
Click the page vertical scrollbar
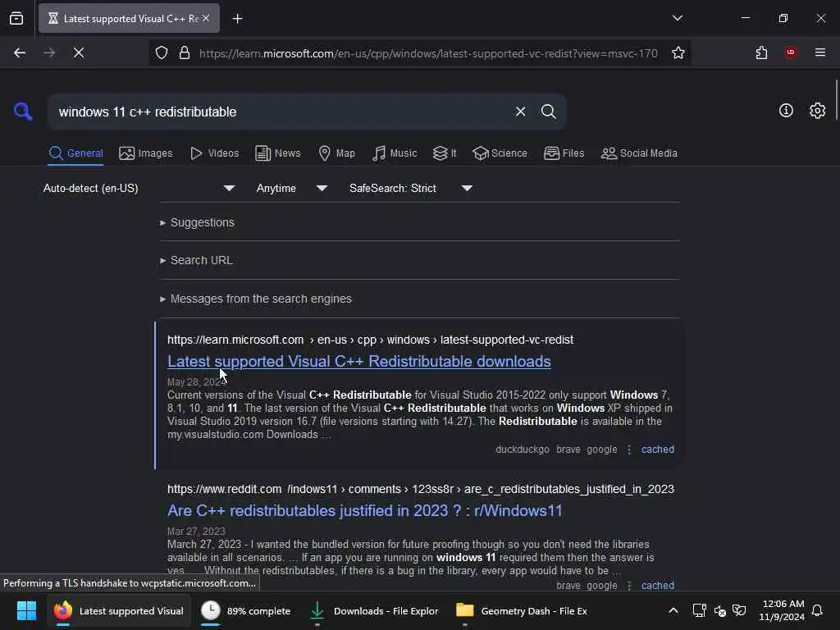[x=836, y=101]
